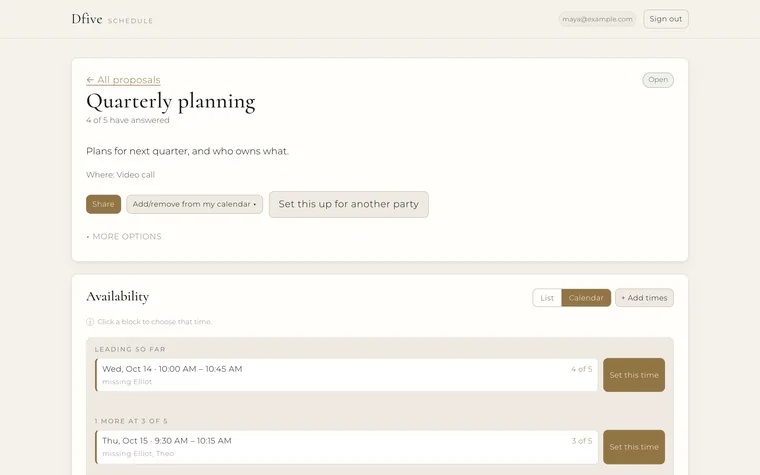Set this time for Thu, Oct 15
The width and height of the screenshot is (760, 475).
tap(633, 447)
